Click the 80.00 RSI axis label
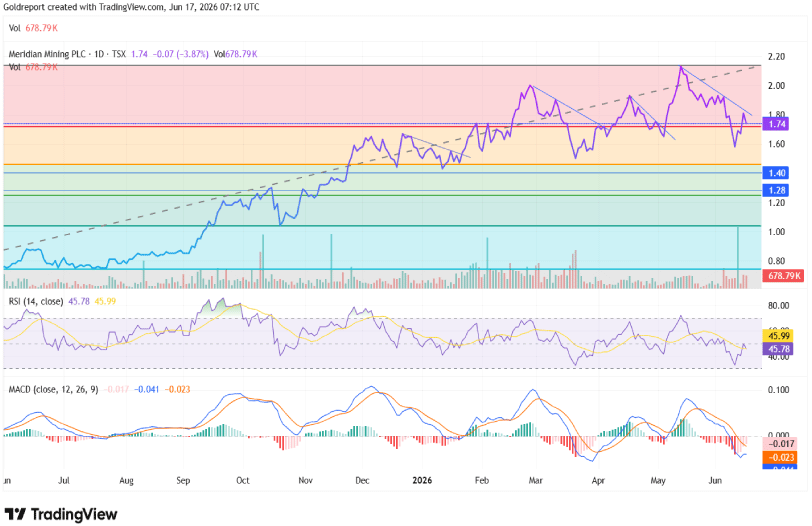 pyautogui.click(x=778, y=306)
